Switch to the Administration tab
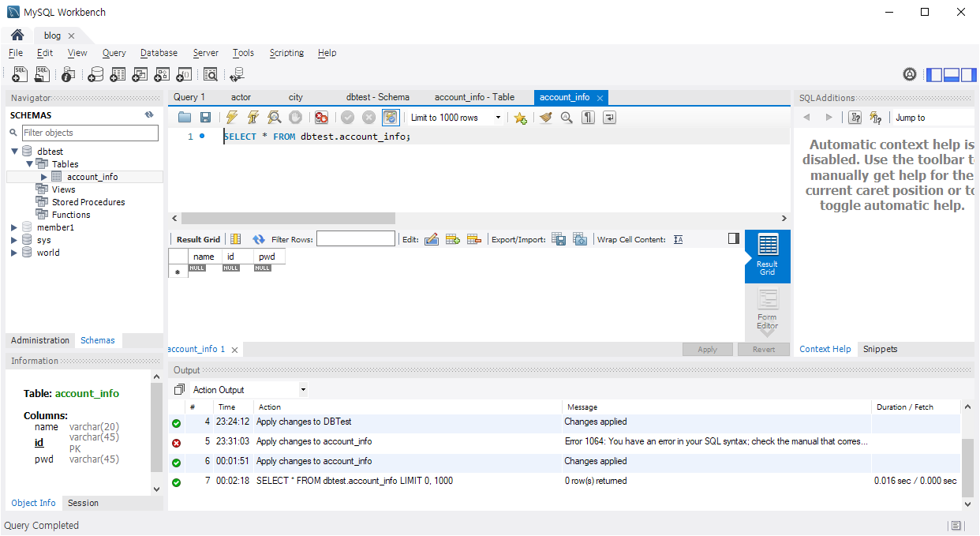This screenshot has width=980, height=536. [x=40, y=340]
